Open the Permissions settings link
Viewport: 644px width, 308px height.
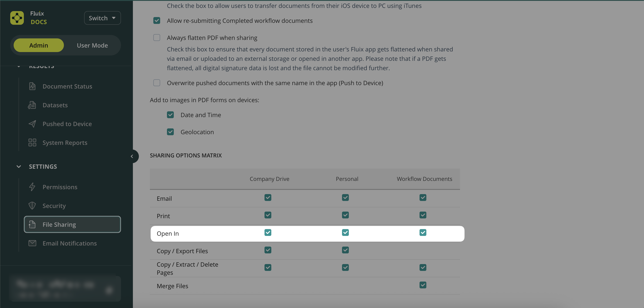(x=60, y=187)
